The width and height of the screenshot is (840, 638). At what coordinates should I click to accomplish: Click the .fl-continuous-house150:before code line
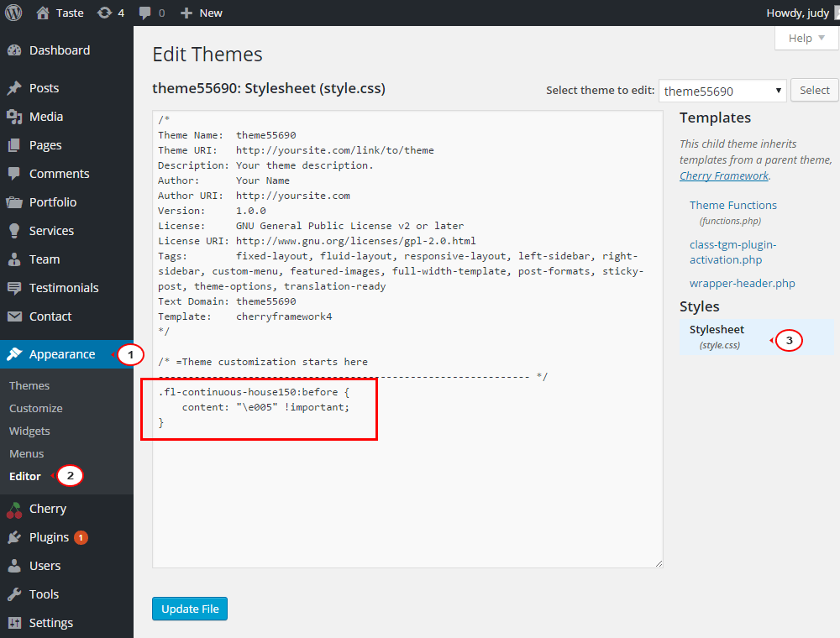pos(254,392)
